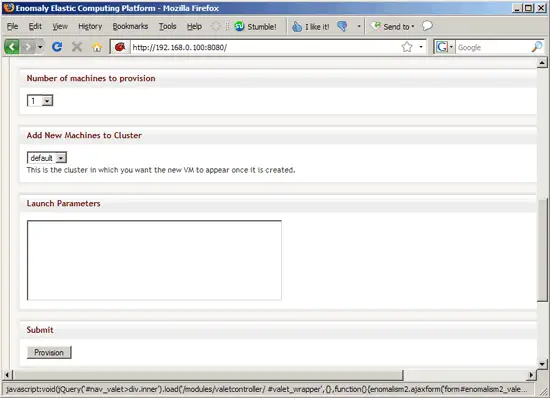The image size is (550, 398).
Task: Click the thumbs down dislike icon
Action: (342, 26)
